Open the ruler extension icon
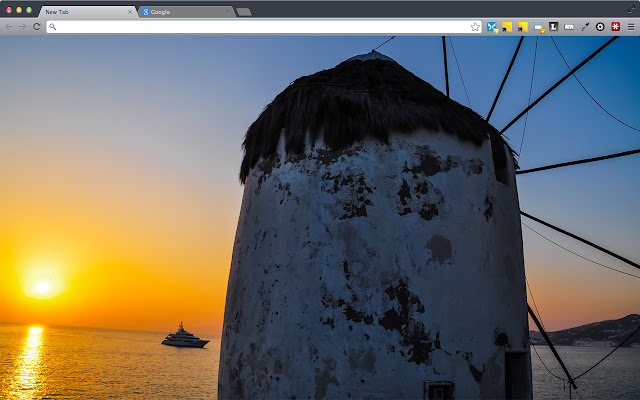 click(x=569, y=27)
